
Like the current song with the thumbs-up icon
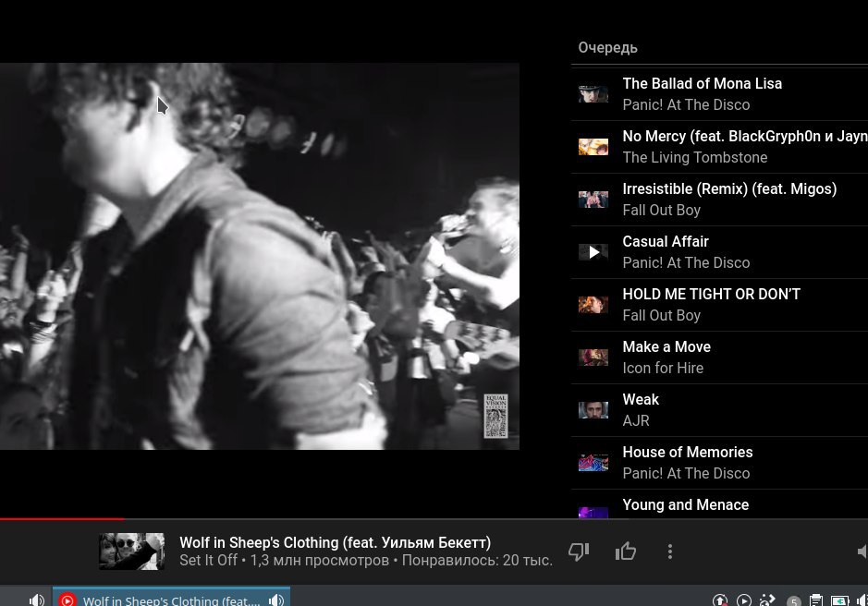point(626,551)
